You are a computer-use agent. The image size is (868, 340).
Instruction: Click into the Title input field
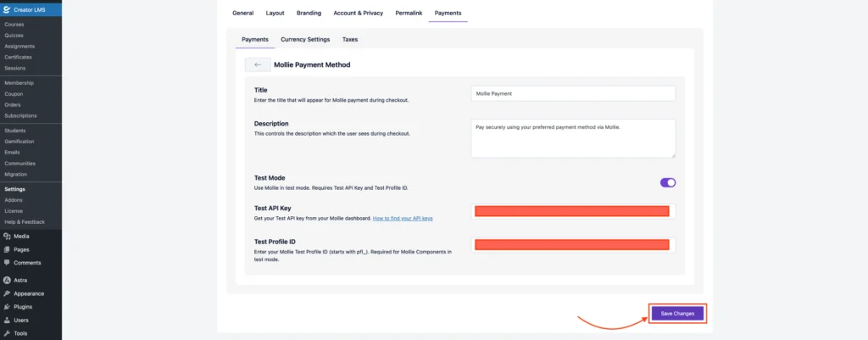pos(573,93)
